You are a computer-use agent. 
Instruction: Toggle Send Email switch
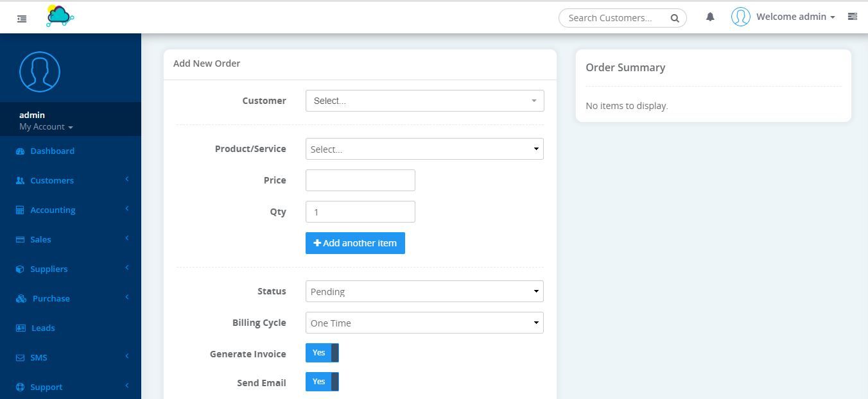click(322, 382)
